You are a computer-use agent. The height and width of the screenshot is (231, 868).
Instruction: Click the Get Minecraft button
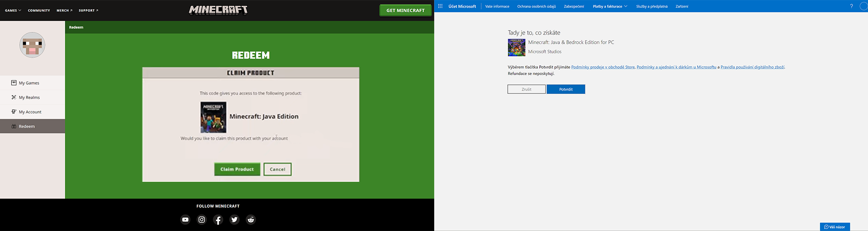coord(405,10)
